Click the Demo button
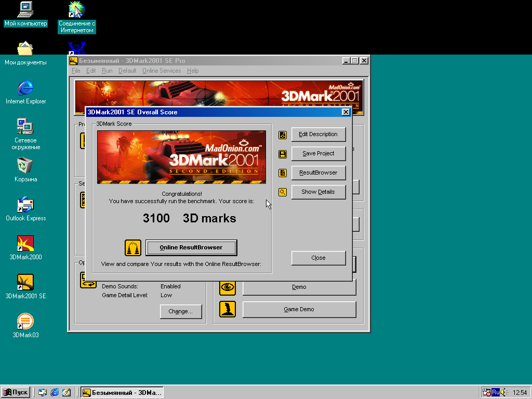This screenshot has width=532, height=399. pyautogui.click(x=299, y=287)
